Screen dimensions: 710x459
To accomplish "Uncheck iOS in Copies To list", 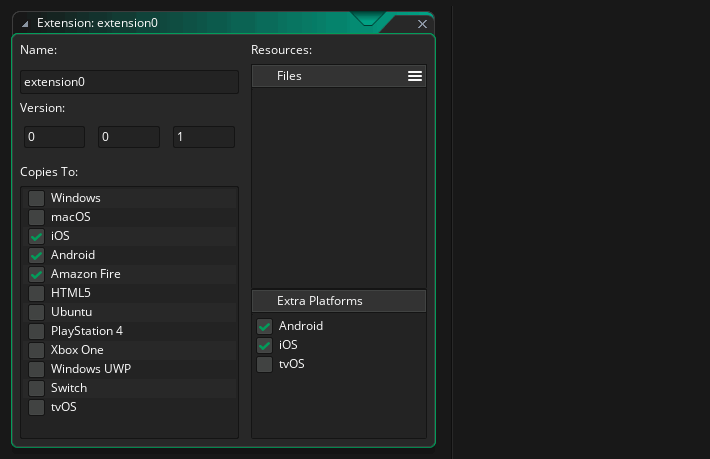I will click(x=36, y=236).
